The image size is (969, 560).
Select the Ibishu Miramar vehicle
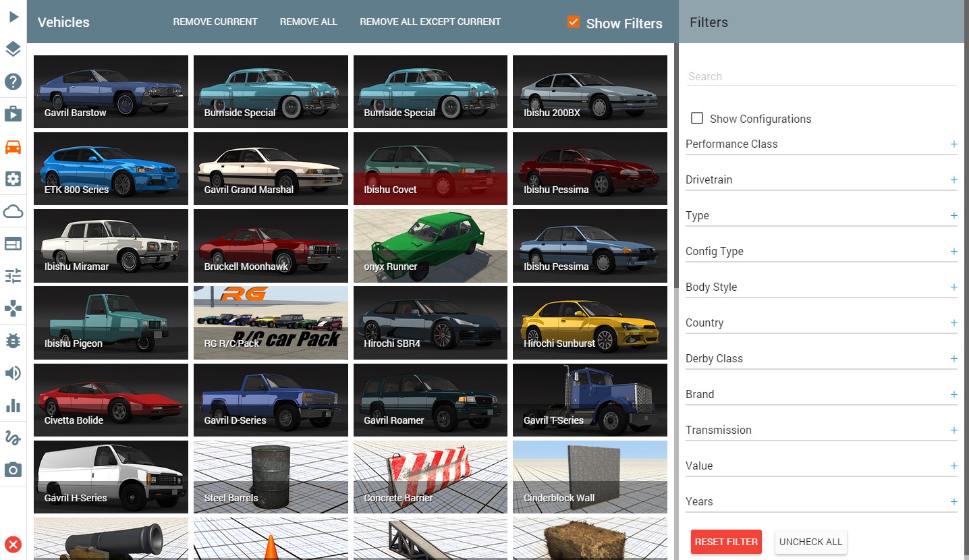click(111, 246)
